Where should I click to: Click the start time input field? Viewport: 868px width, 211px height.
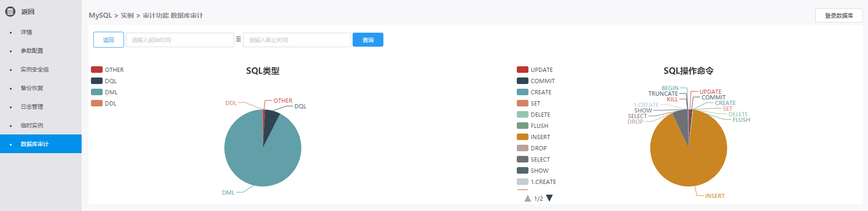[180, 40]
